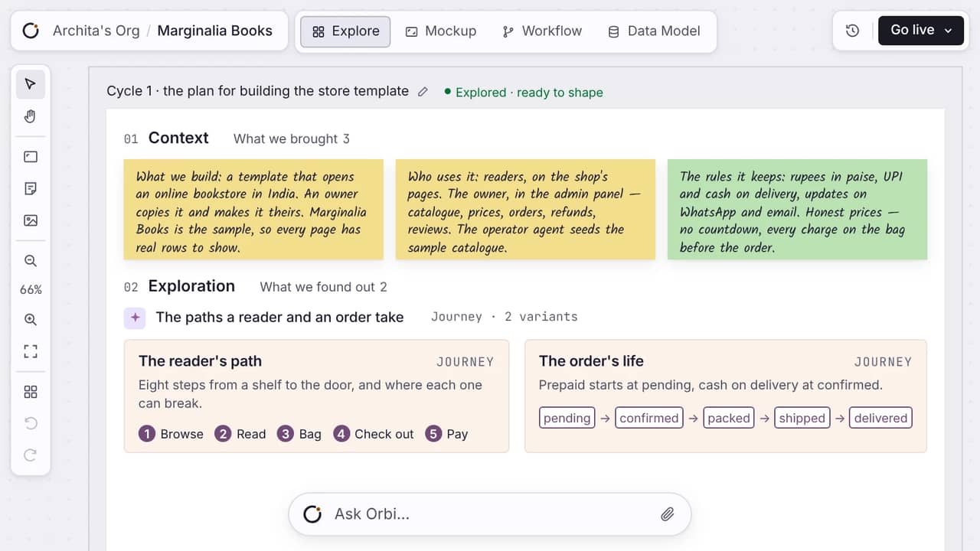This screenshot has height=551, width=980.
Task: Select step 4 Check out
Action: click(x=374, y=434)
